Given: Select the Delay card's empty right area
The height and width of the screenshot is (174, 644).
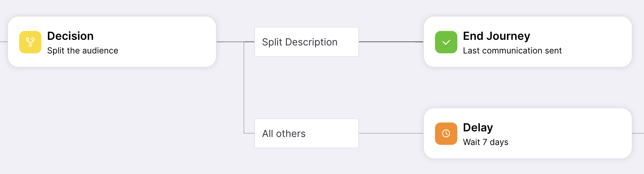Looking at the screenshot, I should coord(572,133).
